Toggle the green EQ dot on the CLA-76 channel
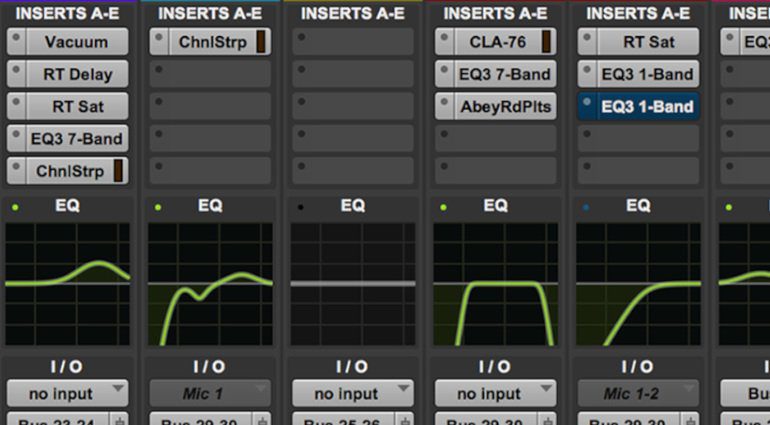770x425 pixels. [443, 207]
